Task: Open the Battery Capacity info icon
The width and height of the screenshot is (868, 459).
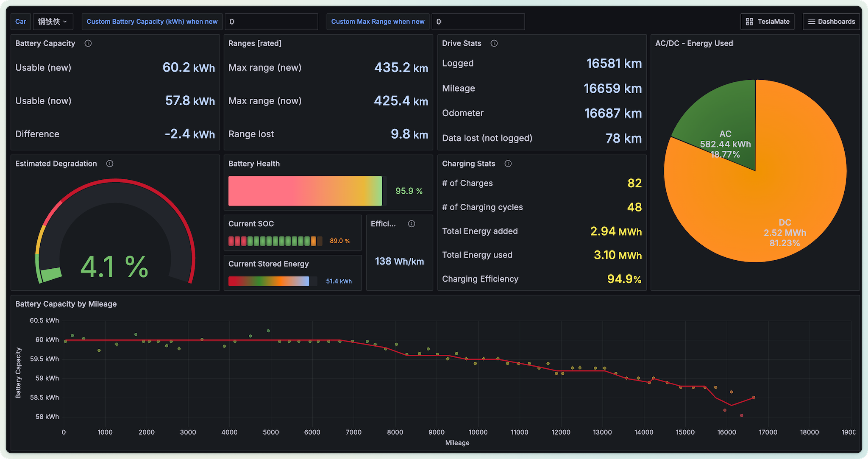Action: (x=88, y=43)
